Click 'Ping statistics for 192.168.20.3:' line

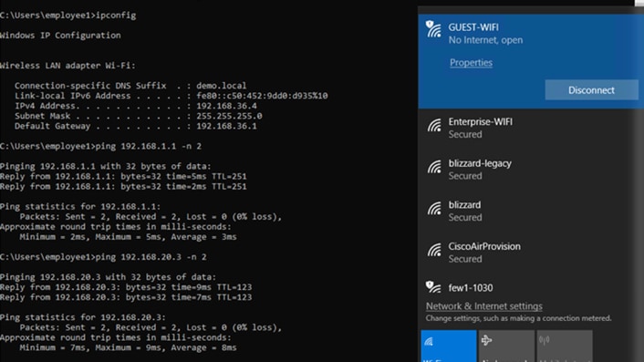click(83, 317)
